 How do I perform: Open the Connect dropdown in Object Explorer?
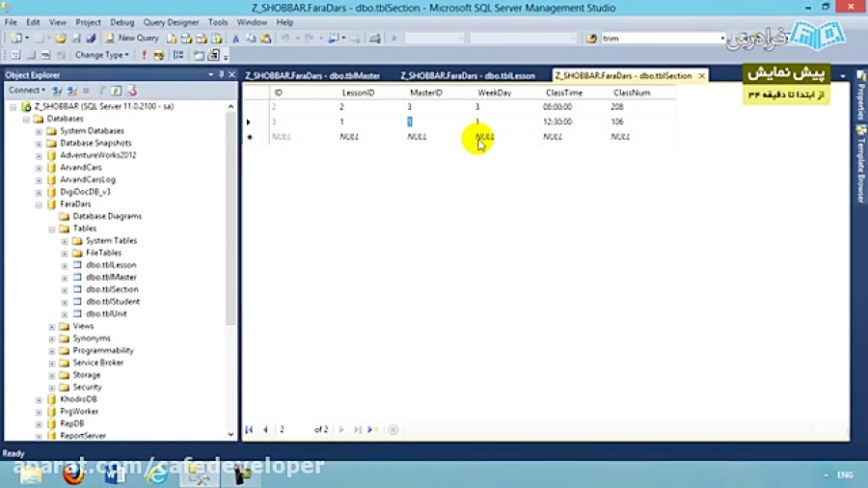27,91
